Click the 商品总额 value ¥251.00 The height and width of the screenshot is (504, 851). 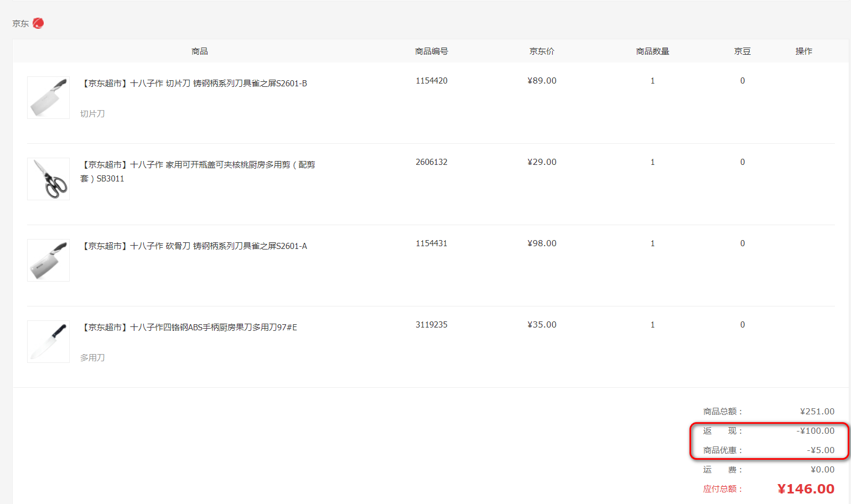point(817,412)
